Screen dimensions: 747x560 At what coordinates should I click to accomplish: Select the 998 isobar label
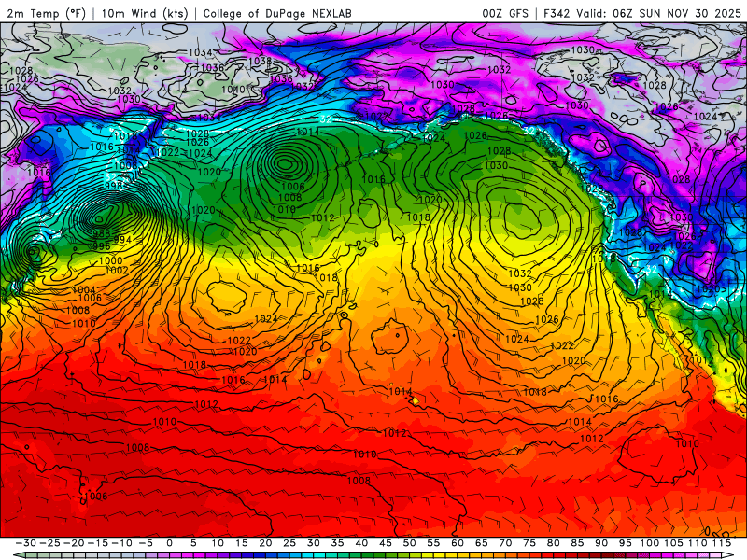[x=113, y=186]
